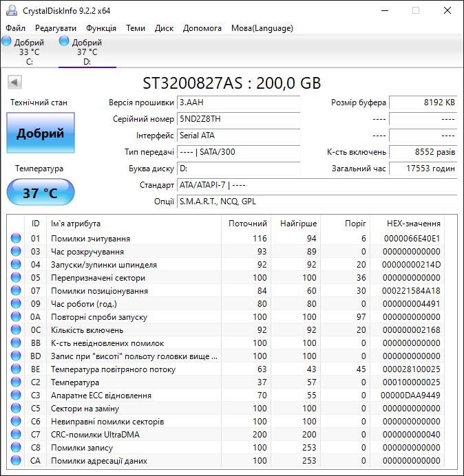Click the previous disk arrow button

click(x=14, y=82)
